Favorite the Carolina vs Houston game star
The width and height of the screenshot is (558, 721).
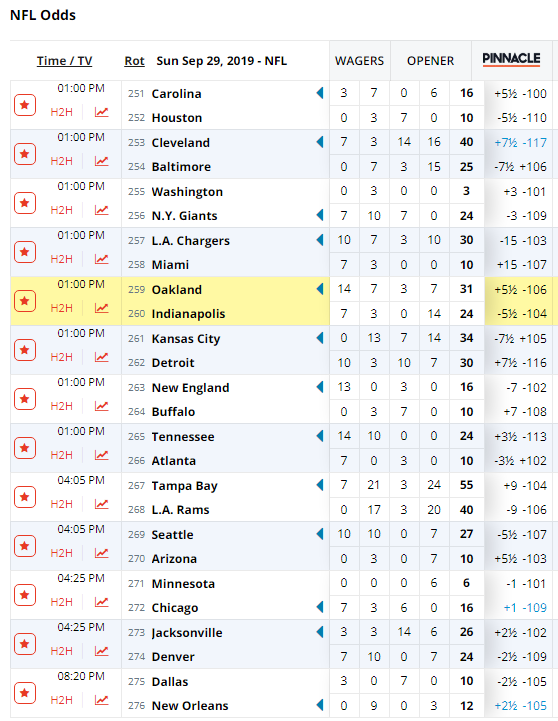tap(25, 105)
